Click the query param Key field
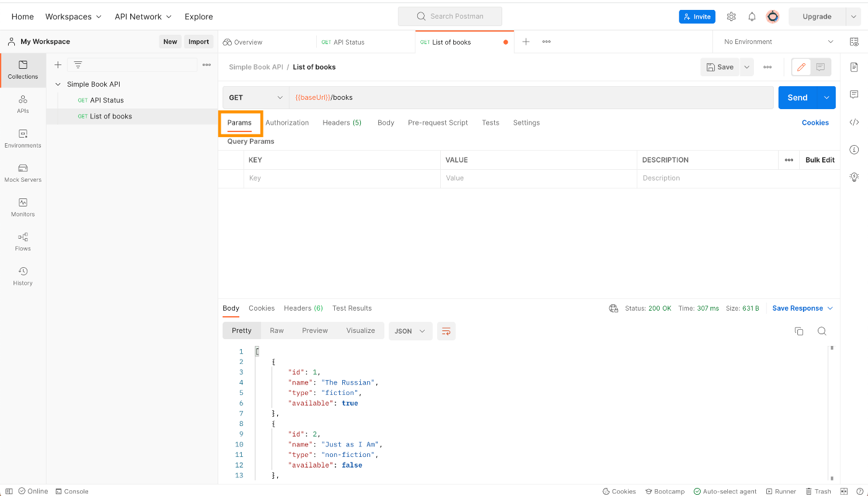868x496 pixels. pyautogui.click(x=342, y=179)
